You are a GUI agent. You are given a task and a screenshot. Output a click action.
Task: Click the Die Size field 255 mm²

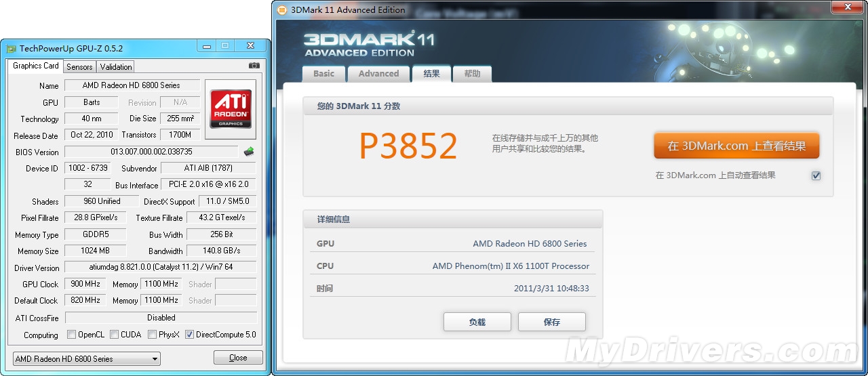click(x=181, y=119)
